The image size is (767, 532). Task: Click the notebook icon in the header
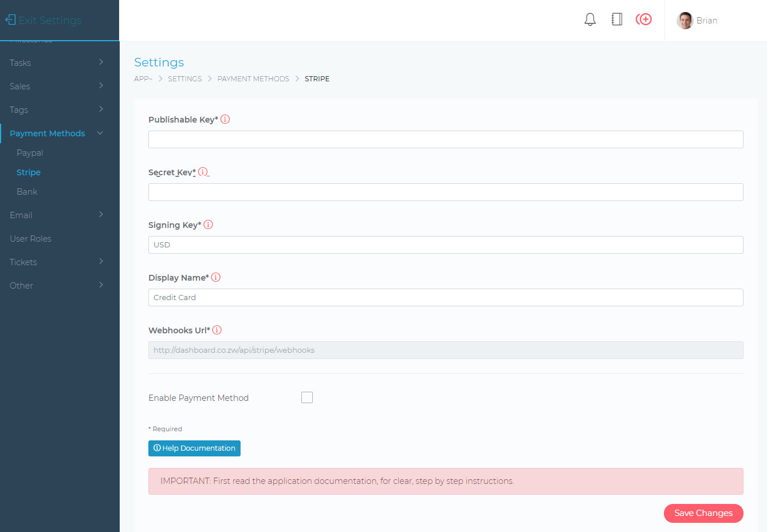click(x=616, y=19)
